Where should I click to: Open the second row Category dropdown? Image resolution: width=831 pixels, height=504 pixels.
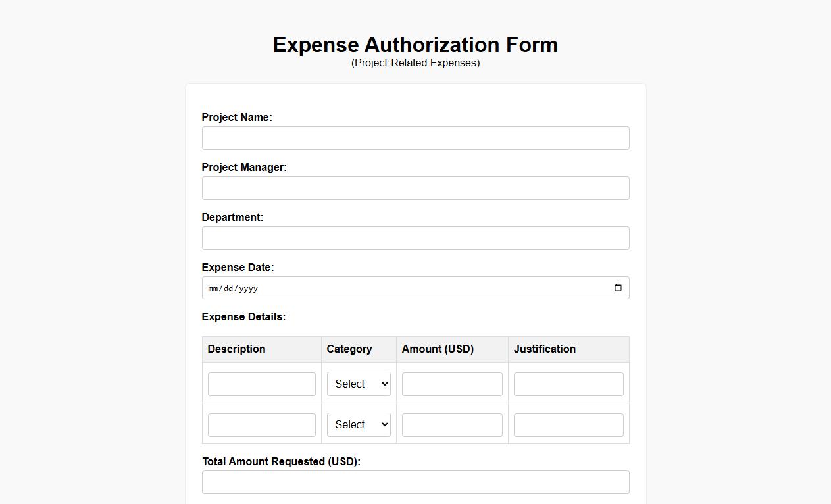[358, 424]
